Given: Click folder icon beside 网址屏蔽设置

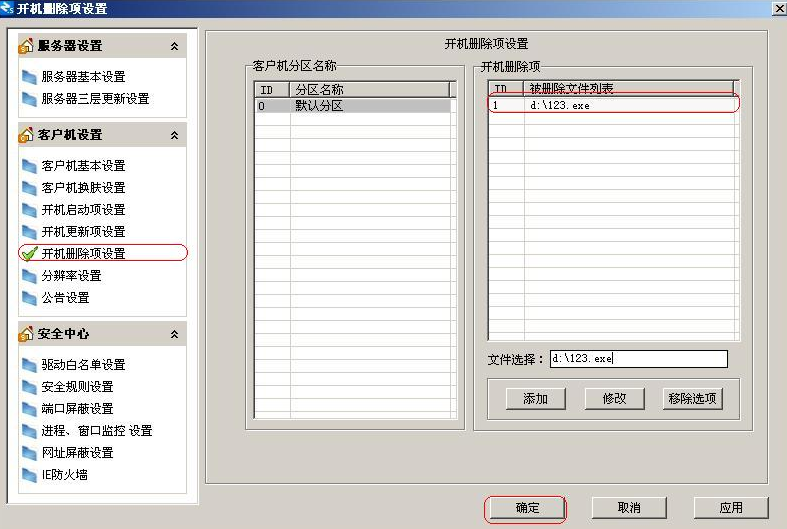Looking at the screenshot, I should [29, 453].
